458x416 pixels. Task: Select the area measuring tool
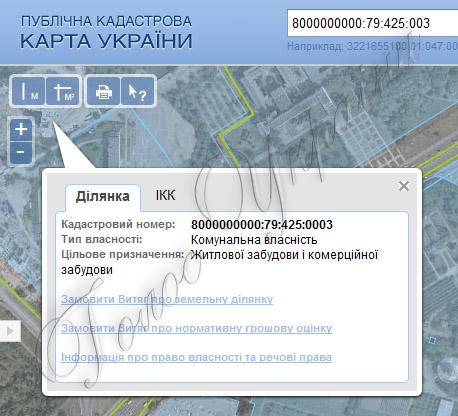63,91
